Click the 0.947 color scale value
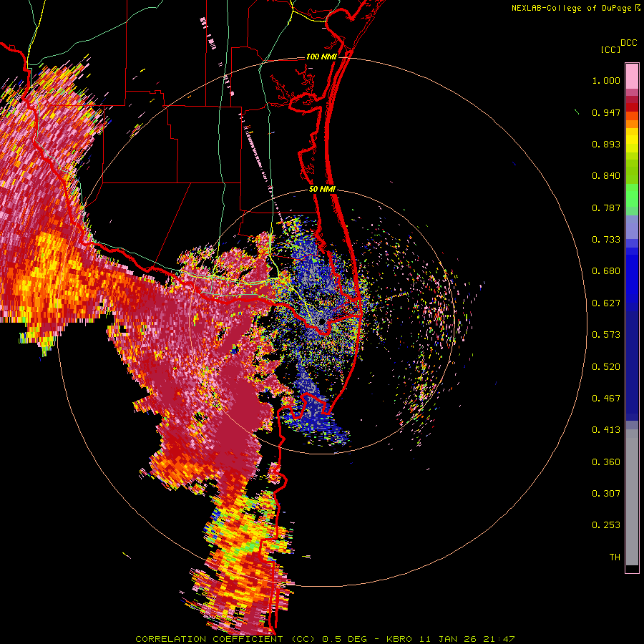 (606, 112)
